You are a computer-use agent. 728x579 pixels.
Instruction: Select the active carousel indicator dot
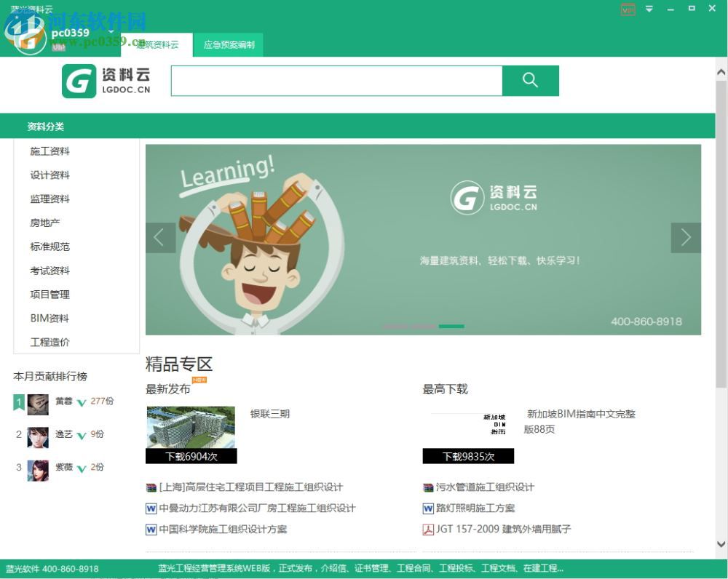(452, 327)
